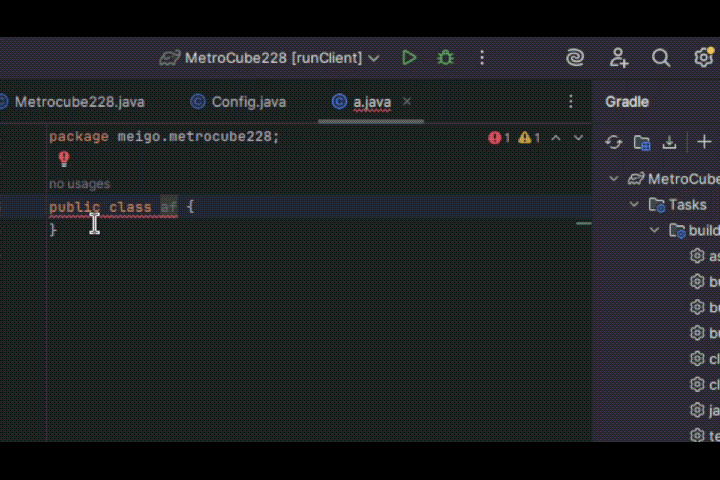
Task: Click the red quick-fix lightbulb in editor
Action: pyautogui.click(x=64, y=159)
